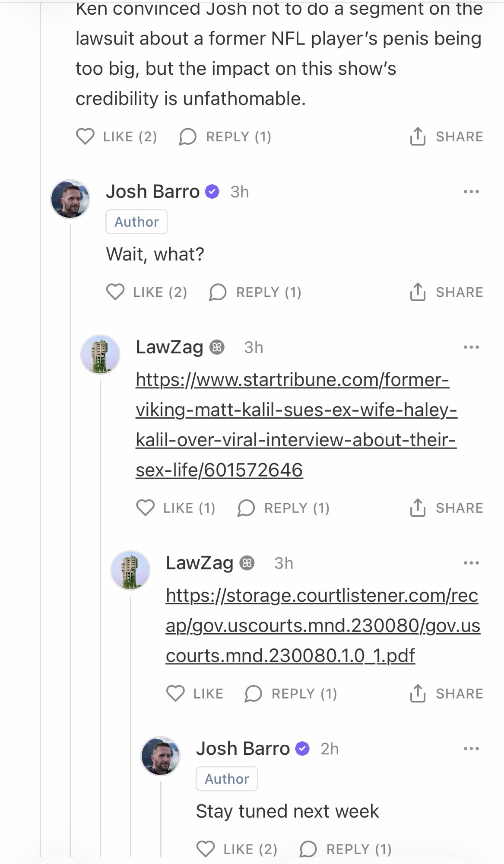Open the courtlistener.com PDF link
The width and height of the screenshot is (504, 864).
point(323,626)
